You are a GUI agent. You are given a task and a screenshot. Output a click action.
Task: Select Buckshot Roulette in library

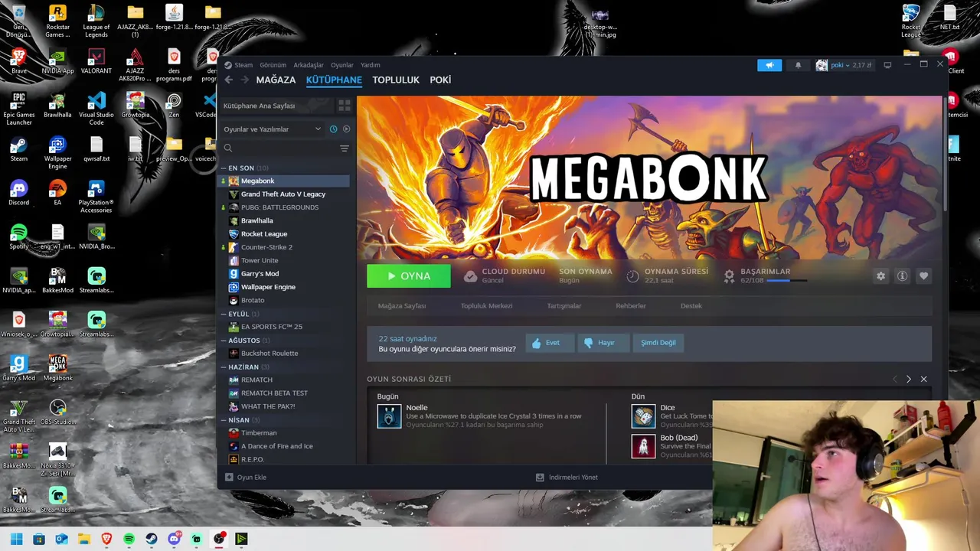pos(269,353)
